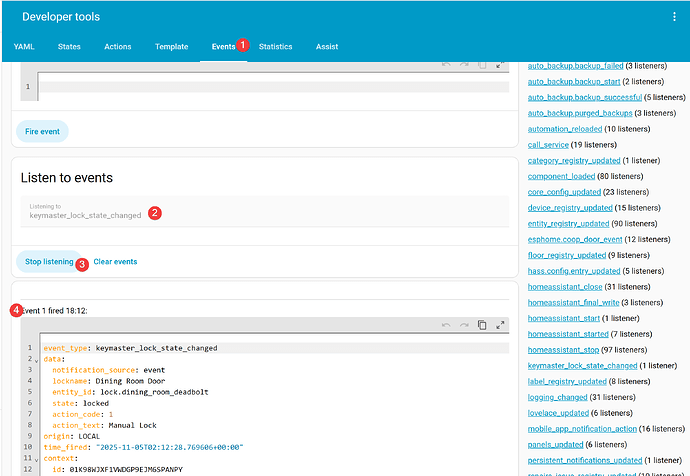Click the state: locked line
Screen dimensions: 690x476
81,403
